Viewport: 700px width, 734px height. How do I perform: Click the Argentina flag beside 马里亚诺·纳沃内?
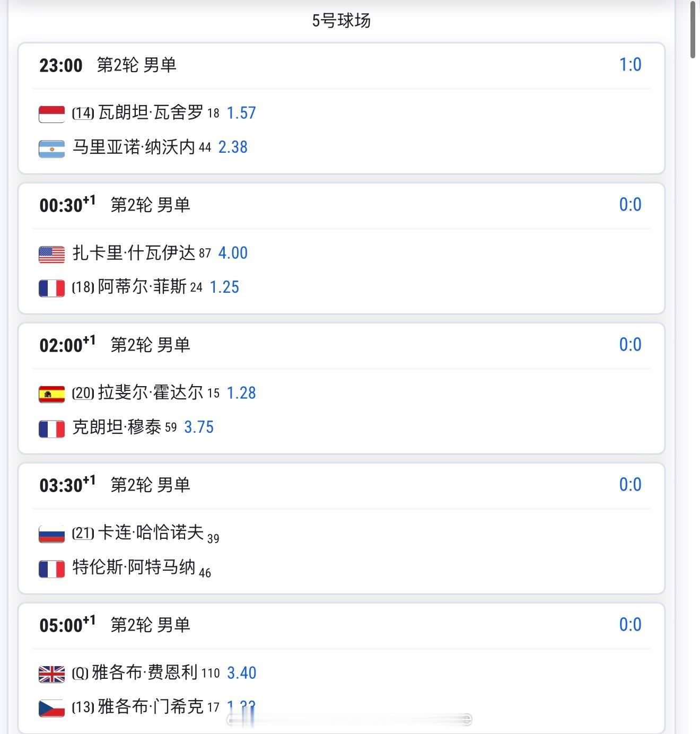52,149
